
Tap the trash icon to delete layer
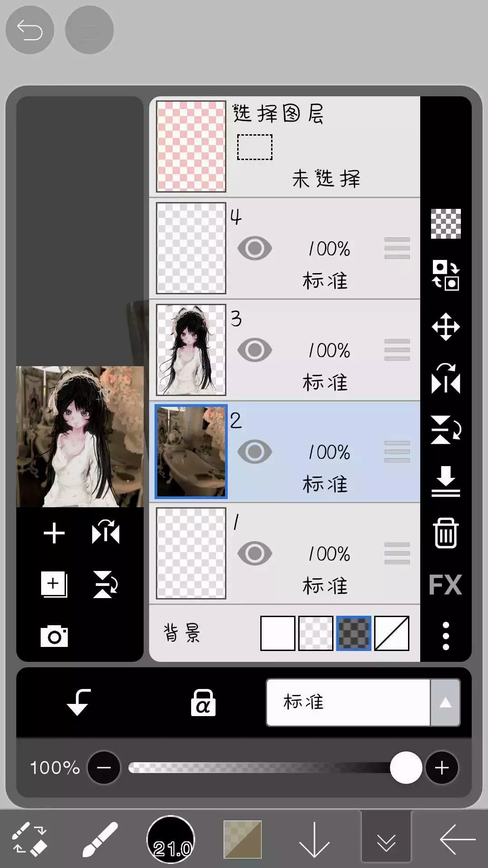(x=446, y=533)
